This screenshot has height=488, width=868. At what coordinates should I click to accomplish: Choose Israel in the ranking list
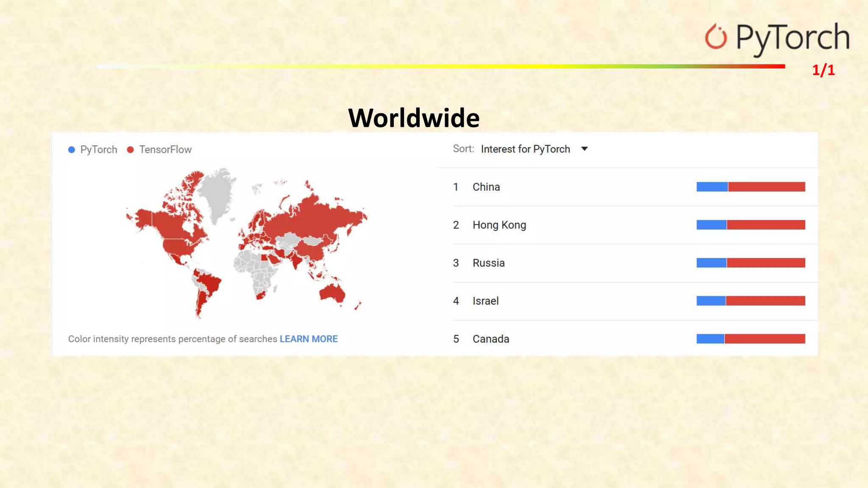485,301
